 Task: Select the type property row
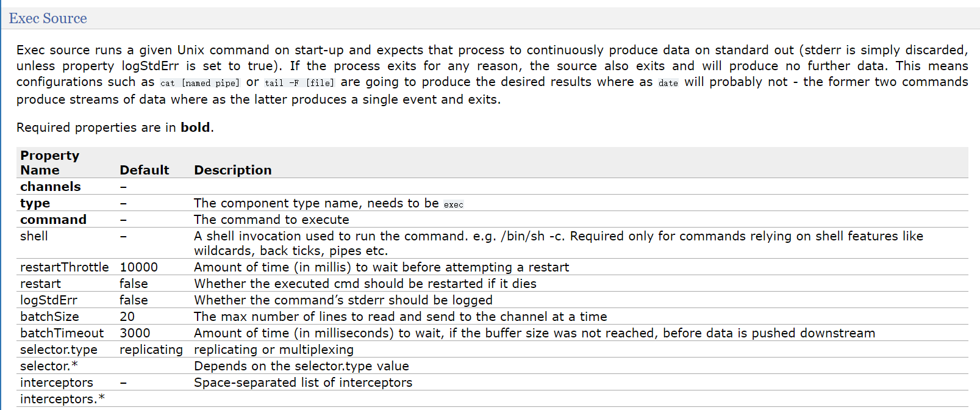(35, 203)
